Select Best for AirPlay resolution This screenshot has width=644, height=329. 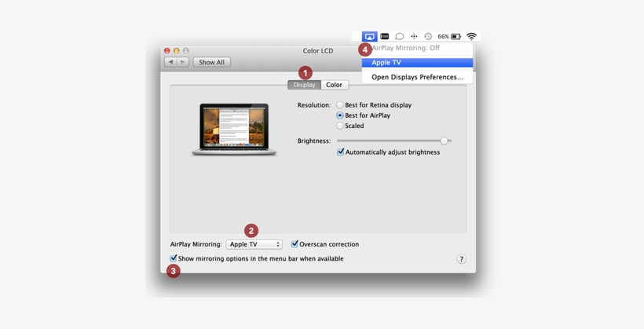click(339, 115)
